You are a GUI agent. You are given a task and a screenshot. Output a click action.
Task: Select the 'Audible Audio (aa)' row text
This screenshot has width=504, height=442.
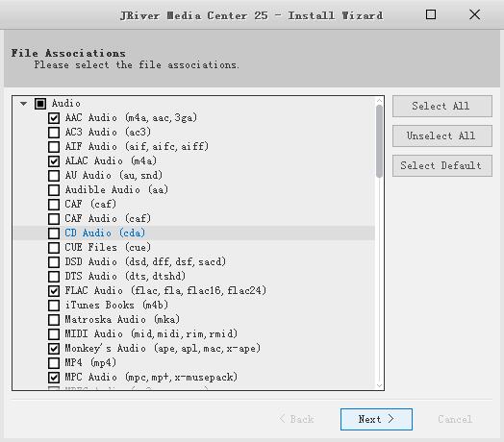coord(116,190)
